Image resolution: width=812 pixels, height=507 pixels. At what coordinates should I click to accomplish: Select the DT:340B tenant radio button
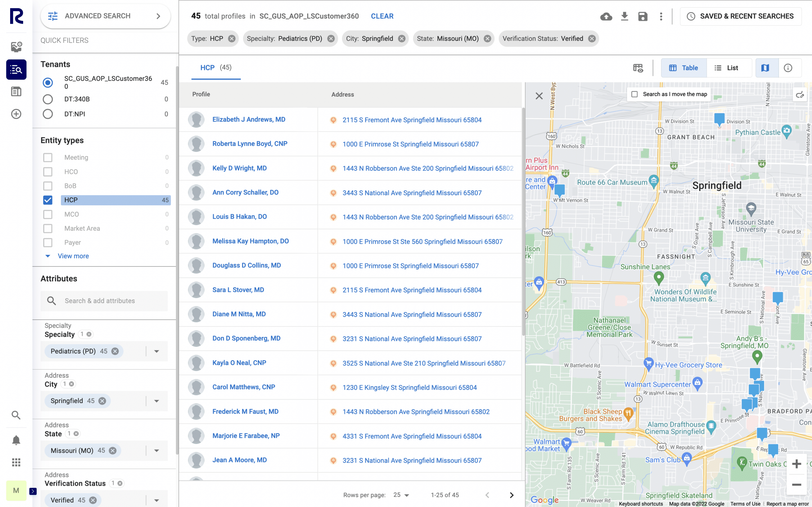click(x=48, y=99)
